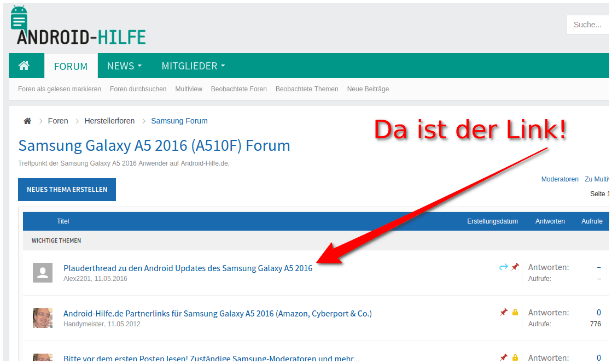
Task: Expand the MITGLIEDER dropdown menu
Action: (193, 66)
